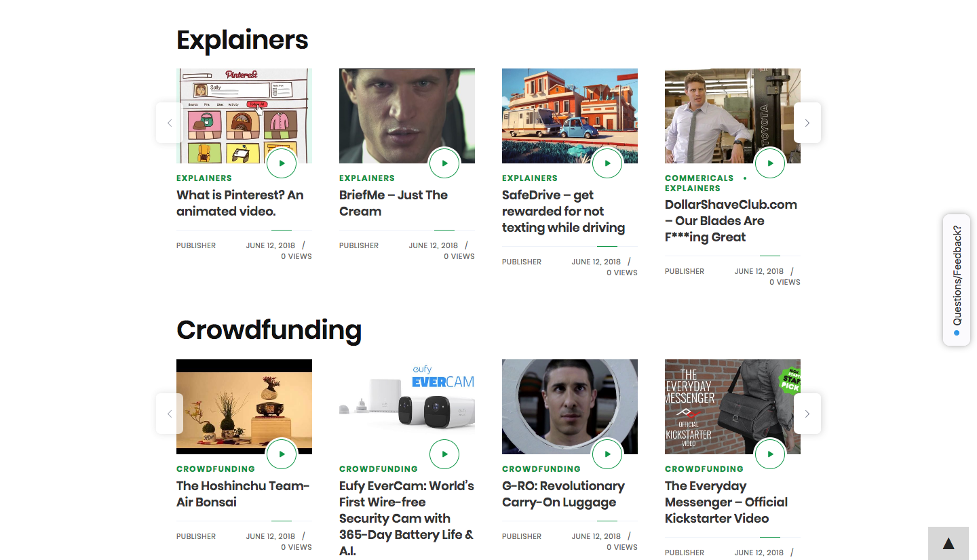This screenshot has height=560, width=977.
Task: Click Publisher under the DollarShaveClub video
Action: click(685, 271)
